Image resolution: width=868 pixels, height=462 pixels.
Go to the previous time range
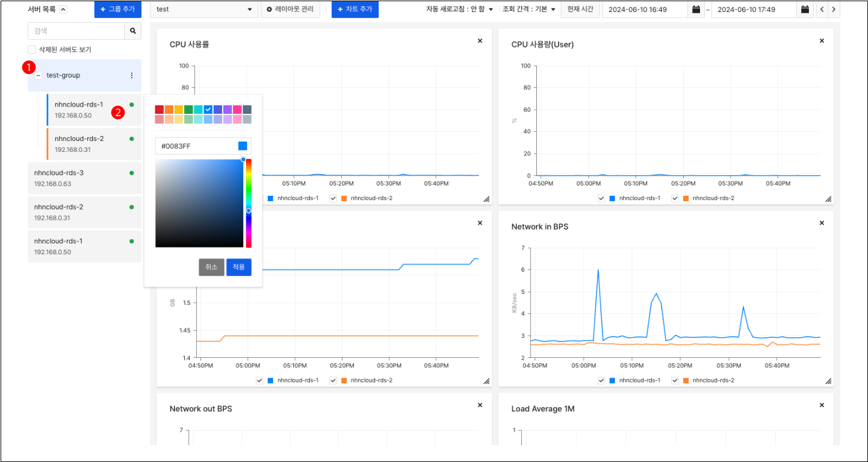(822, 10)
